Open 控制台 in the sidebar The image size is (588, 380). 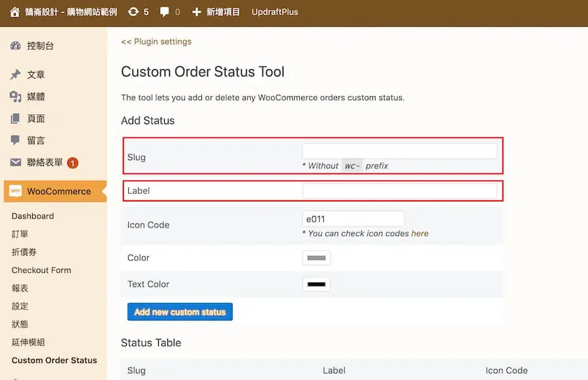coord(41,46)
